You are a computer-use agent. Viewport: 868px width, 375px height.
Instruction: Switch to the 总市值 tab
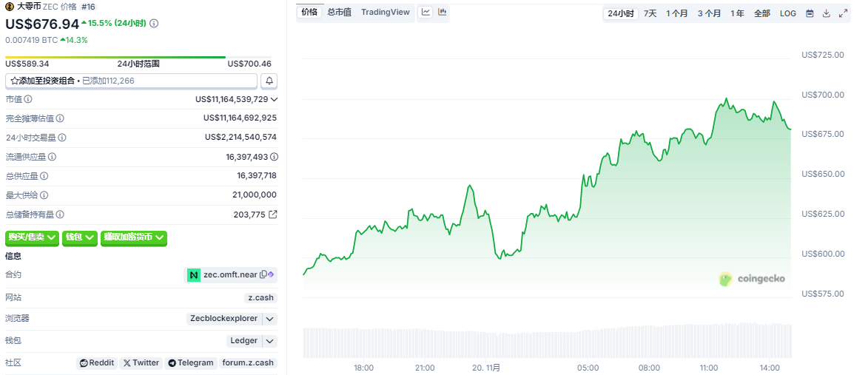click(339, 12)
